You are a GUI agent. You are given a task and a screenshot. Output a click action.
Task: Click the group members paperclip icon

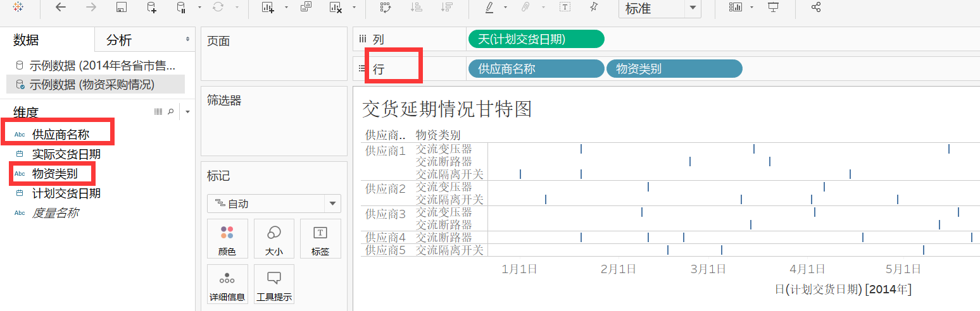click(525, 8)
